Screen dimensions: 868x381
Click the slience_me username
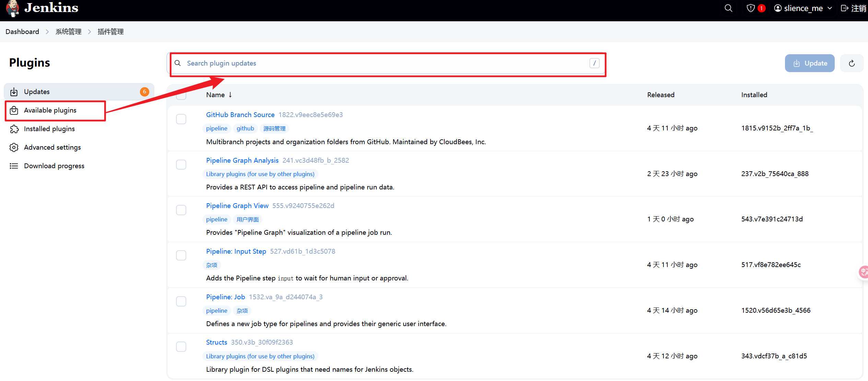(803, 8)
